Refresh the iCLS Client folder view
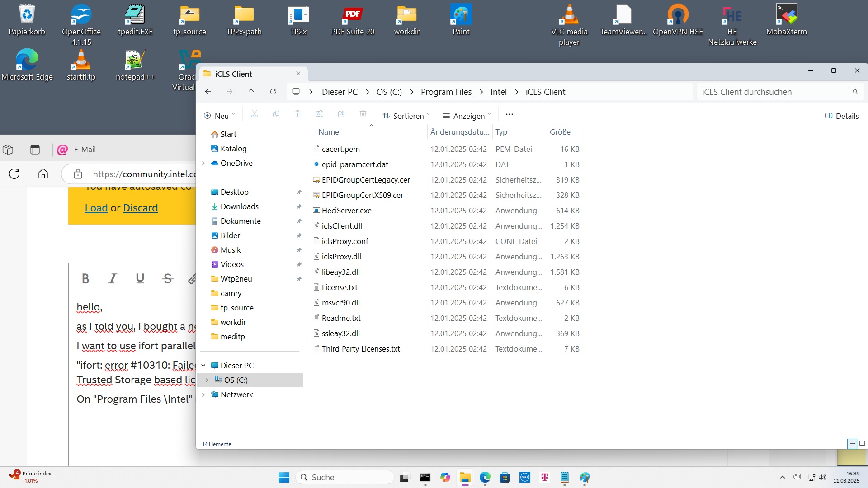Image resolution: width=868 pixels, height=488 pixels. (x=273, y=92)
